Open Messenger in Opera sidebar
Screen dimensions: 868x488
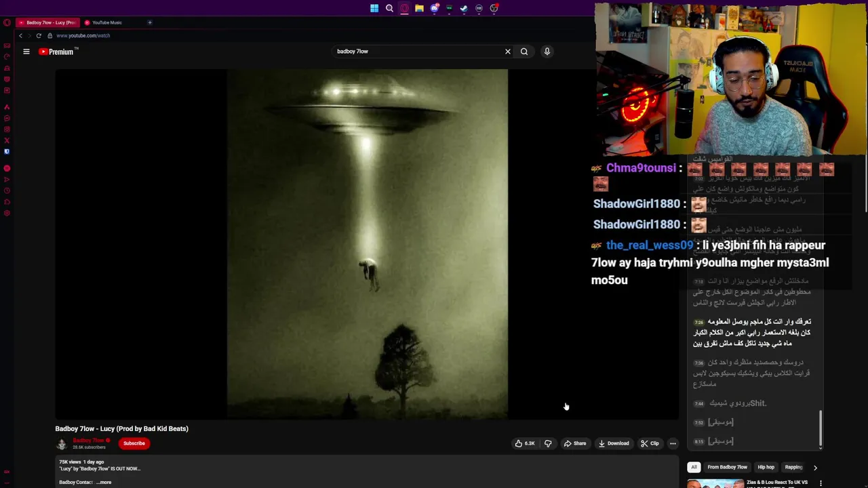(7, 118)
